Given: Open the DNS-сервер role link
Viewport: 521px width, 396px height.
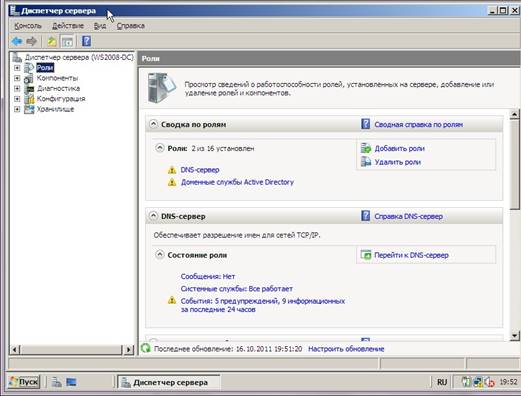Looking at the screenshot, I should 200,170.
